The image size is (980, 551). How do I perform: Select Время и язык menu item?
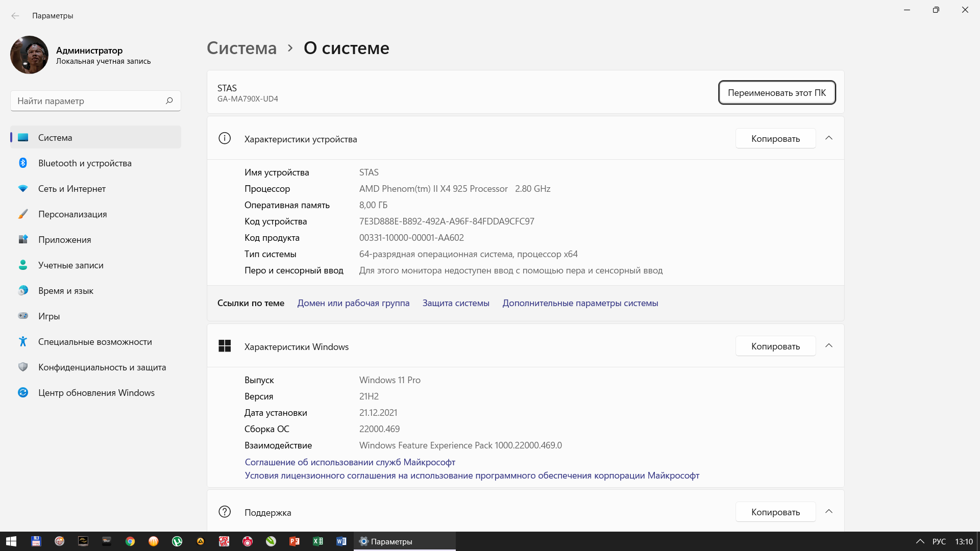coord(65,291)
